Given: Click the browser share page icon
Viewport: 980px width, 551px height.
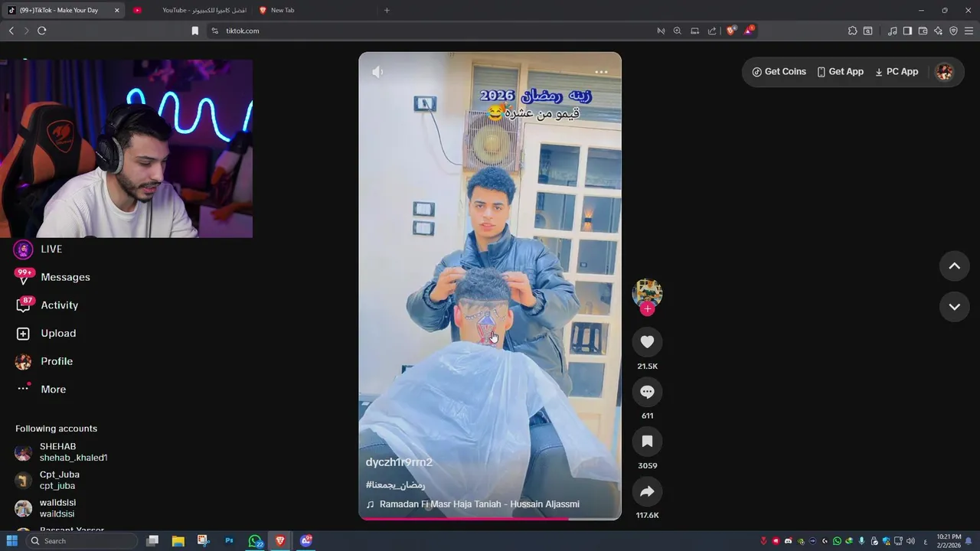Looking at the screenshot, I should point(712,31).
